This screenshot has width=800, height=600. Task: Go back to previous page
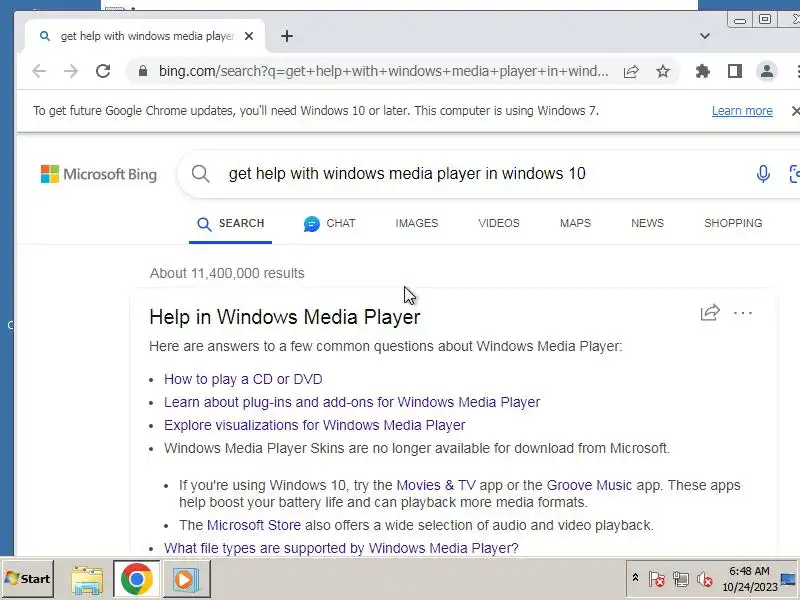click(x=39, y=71)
